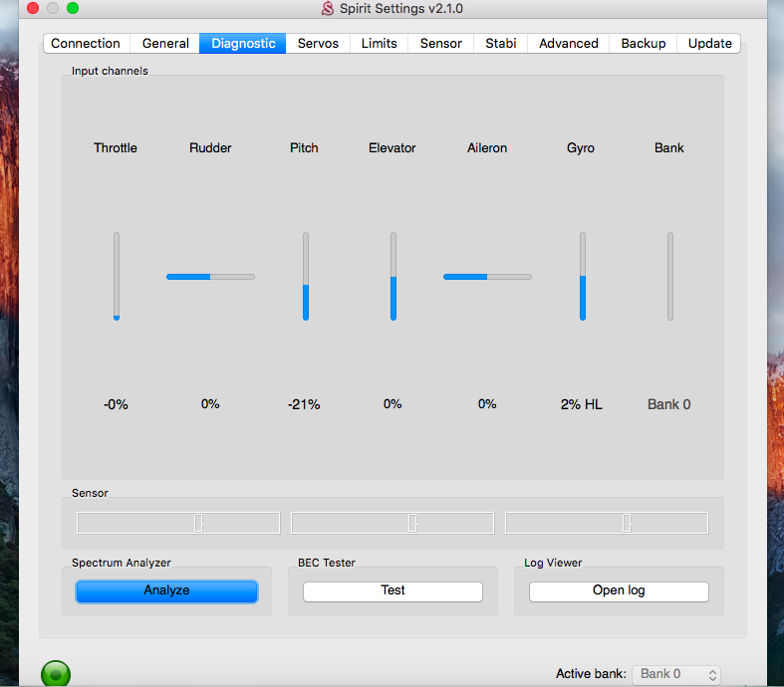Image resolution: width=784 pixels, height=687 pixels.
Task: Click the Open log button
Action: [619, 590]
